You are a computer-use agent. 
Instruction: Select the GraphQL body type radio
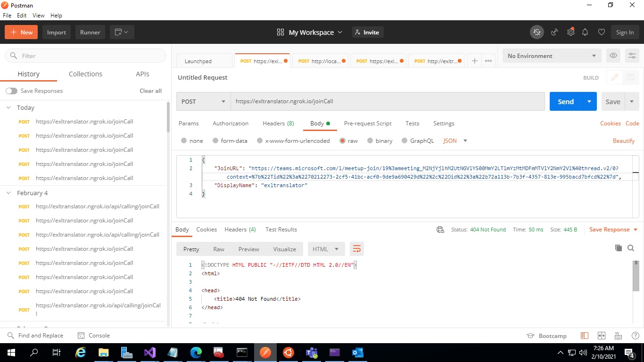coord(405,141)
